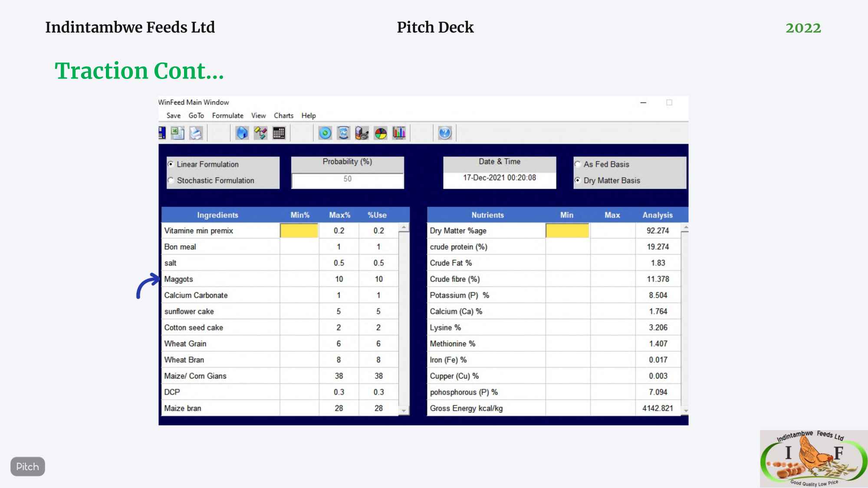Click the Ingredients column header

[218, 215]
